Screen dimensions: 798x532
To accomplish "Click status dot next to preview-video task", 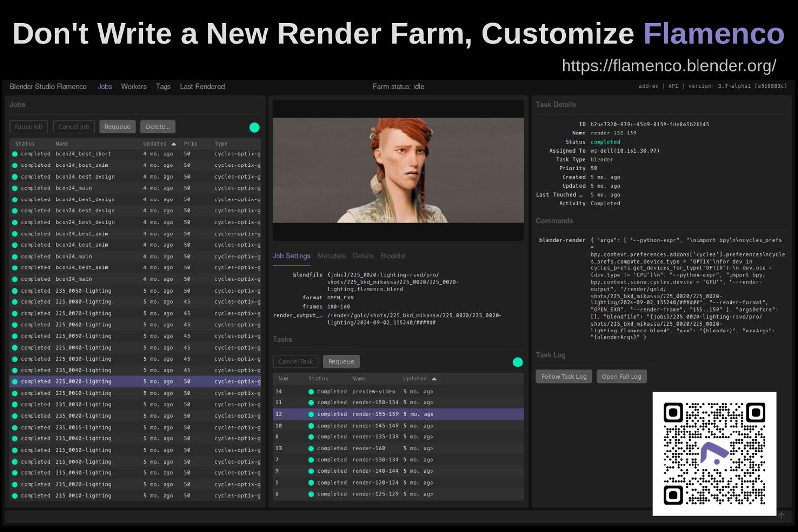I will (x=311, y=391).
